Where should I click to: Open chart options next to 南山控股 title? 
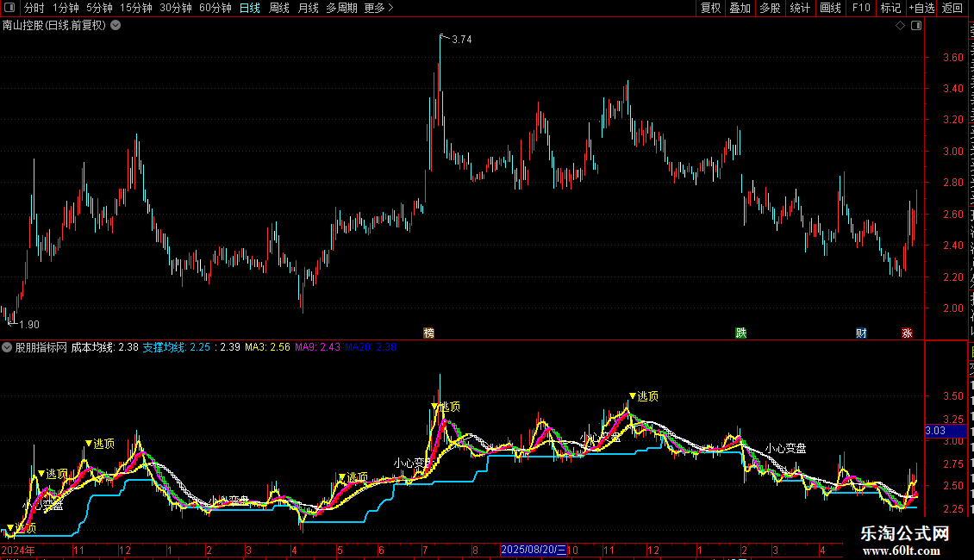tap(116, 26)
